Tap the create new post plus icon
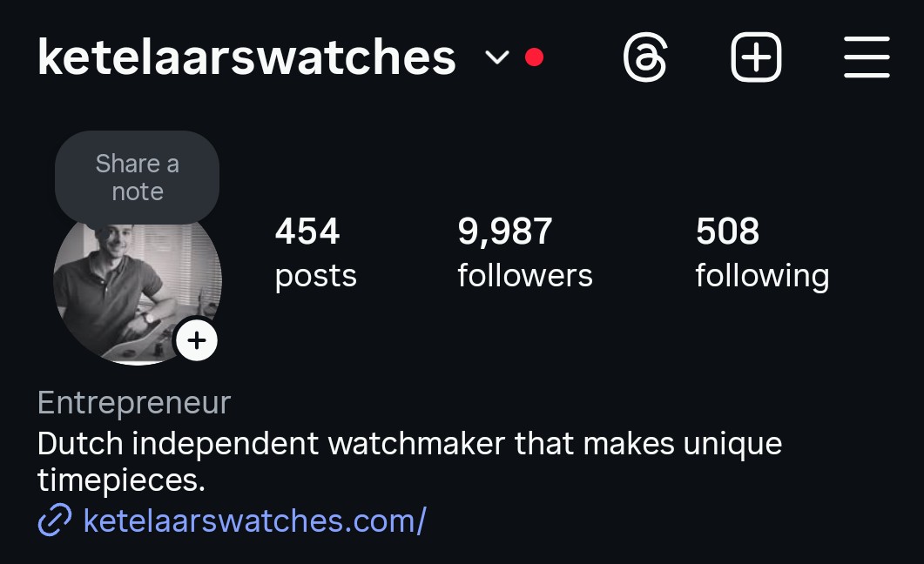Image resolution: width=924 pixels, height=564 pixels. pyautogui.click(x=756, y=57)
